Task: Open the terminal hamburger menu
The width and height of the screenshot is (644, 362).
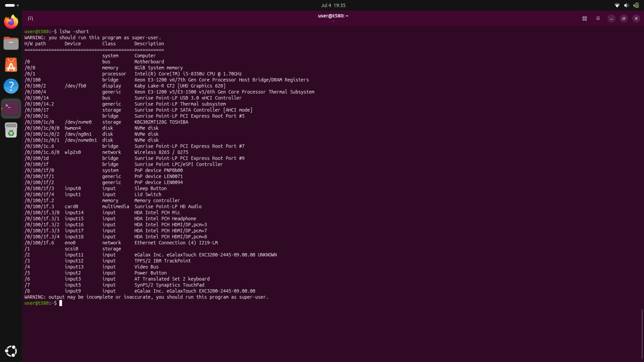Action: (598, 19)
